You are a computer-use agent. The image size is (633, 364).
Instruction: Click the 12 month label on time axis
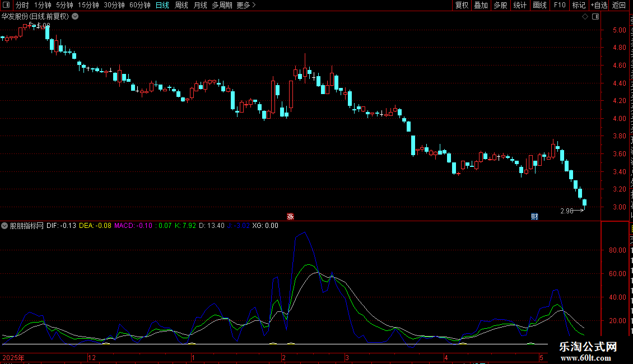tap(92, 357)
